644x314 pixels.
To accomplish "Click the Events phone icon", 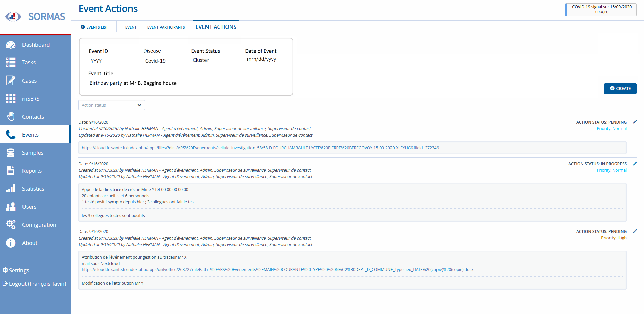I will tap(11, 135).
